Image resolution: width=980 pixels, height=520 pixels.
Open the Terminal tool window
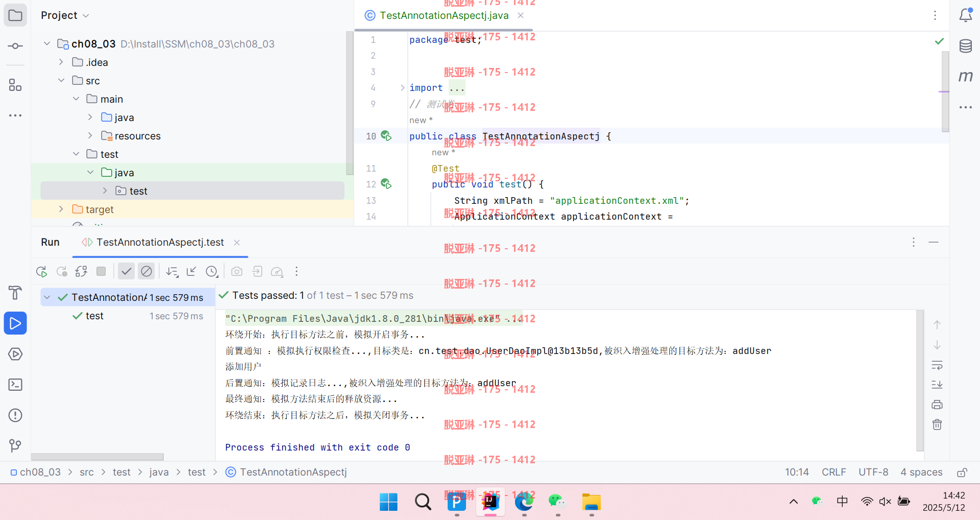pos(15,385)
